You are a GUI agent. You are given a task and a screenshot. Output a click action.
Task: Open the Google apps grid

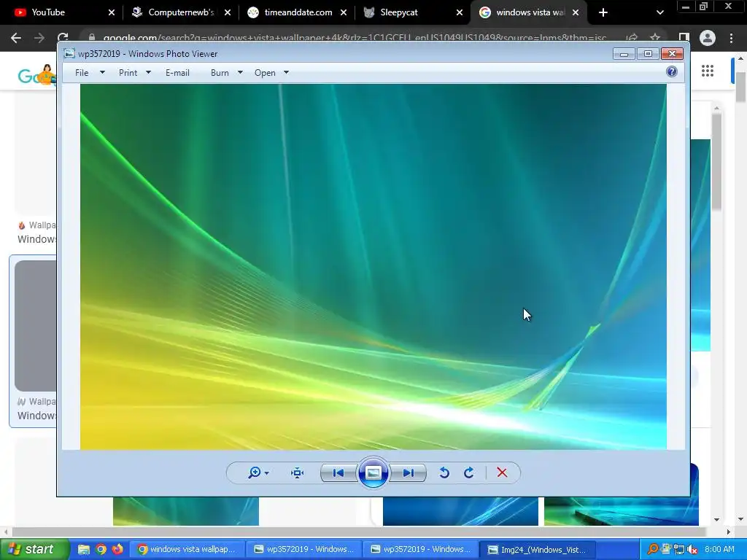(x=708, y=71)
